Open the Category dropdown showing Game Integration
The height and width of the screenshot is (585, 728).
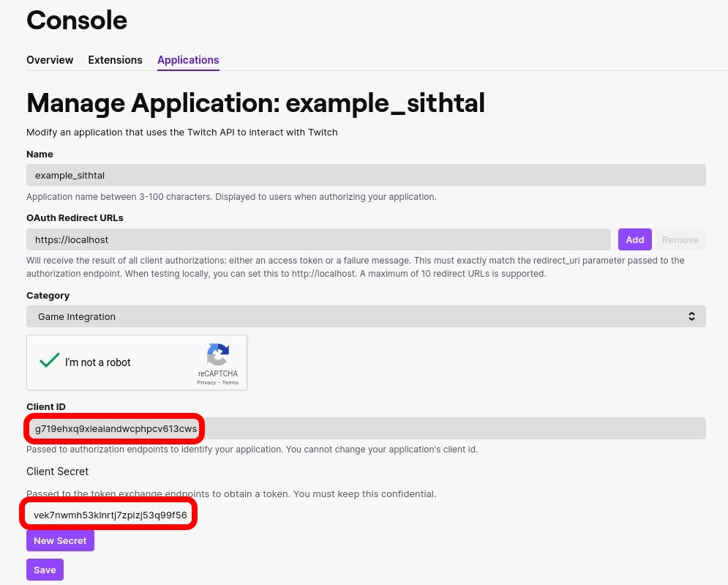(x=366, y=316)
